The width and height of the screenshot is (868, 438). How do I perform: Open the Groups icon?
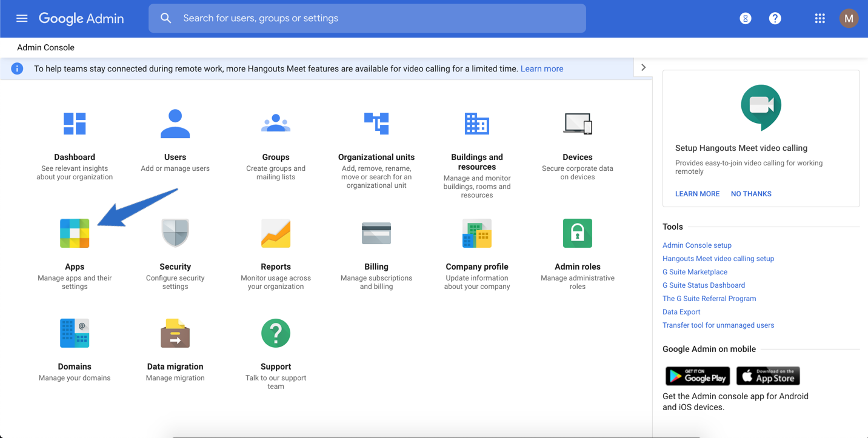[276, 124]
